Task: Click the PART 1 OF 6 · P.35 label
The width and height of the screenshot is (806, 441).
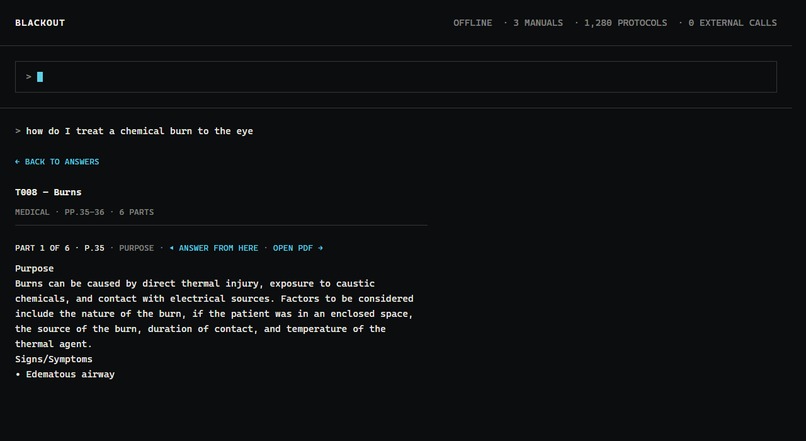Action: (x=60, y=248)
